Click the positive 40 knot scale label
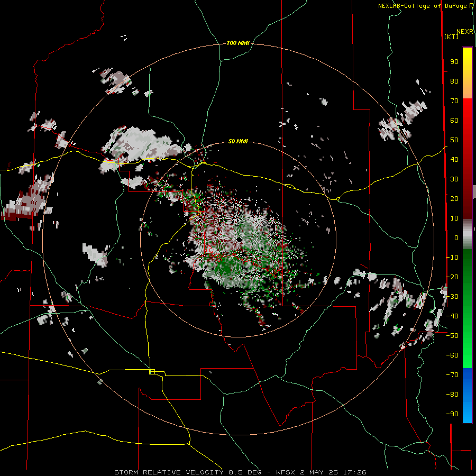This screenshot has height=476, width=476. (x=454, y=160)
